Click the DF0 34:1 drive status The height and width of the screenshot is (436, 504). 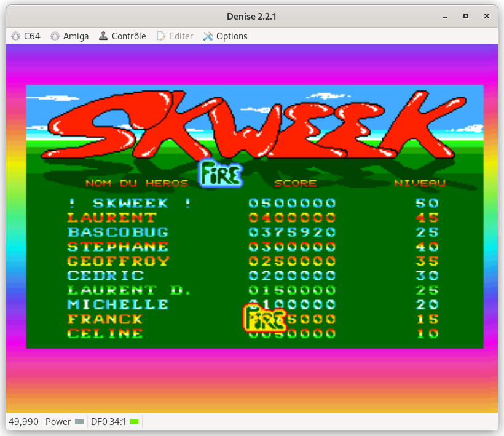pos(108,421)
